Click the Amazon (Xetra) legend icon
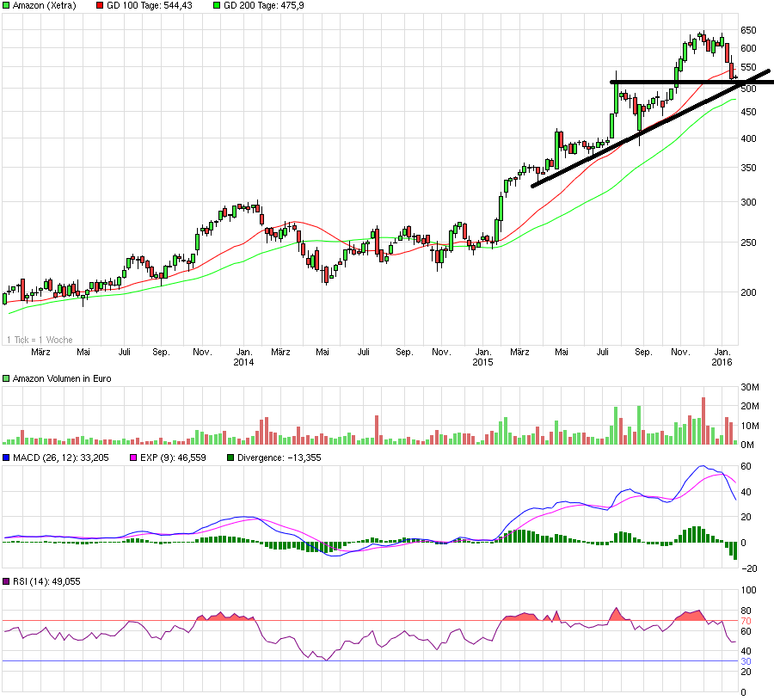 pyautogui.click(x=8, y=6)
